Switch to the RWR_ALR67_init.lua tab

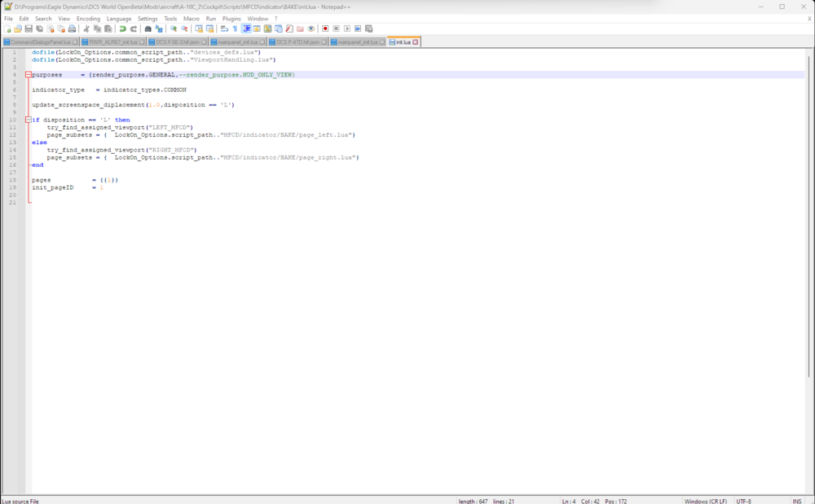coord(112,42)
